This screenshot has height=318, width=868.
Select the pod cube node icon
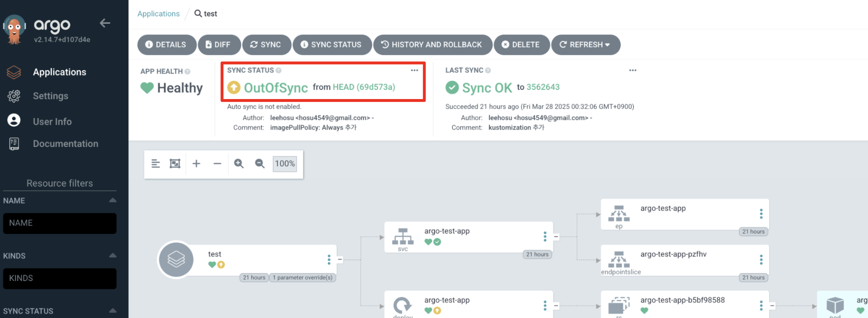click(x=835, y=306)
